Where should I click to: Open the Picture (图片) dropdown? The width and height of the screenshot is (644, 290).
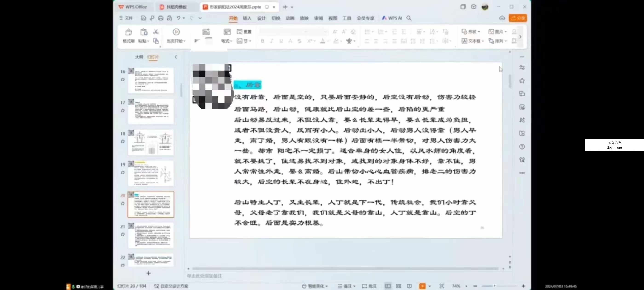[x=497, y=32]
